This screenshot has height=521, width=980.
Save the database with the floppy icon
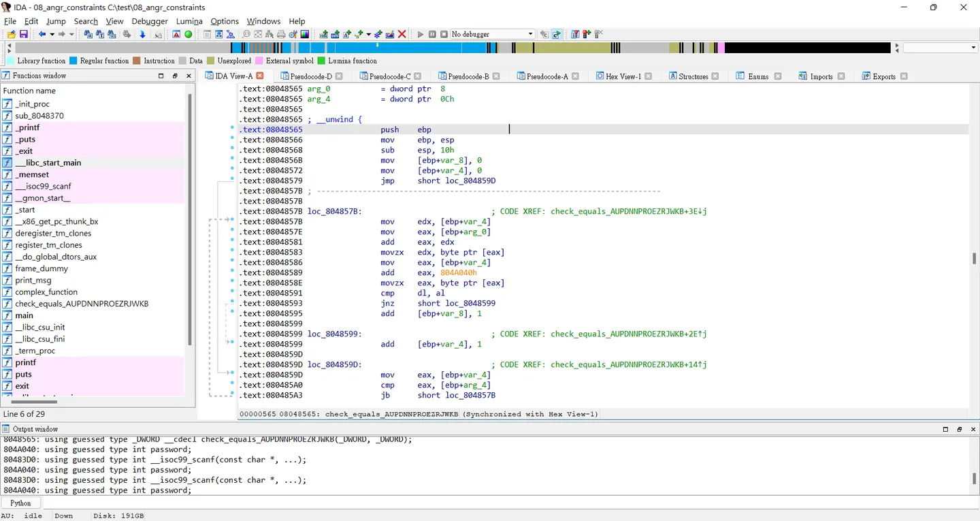pyautogui.click(x=23, y=34)
